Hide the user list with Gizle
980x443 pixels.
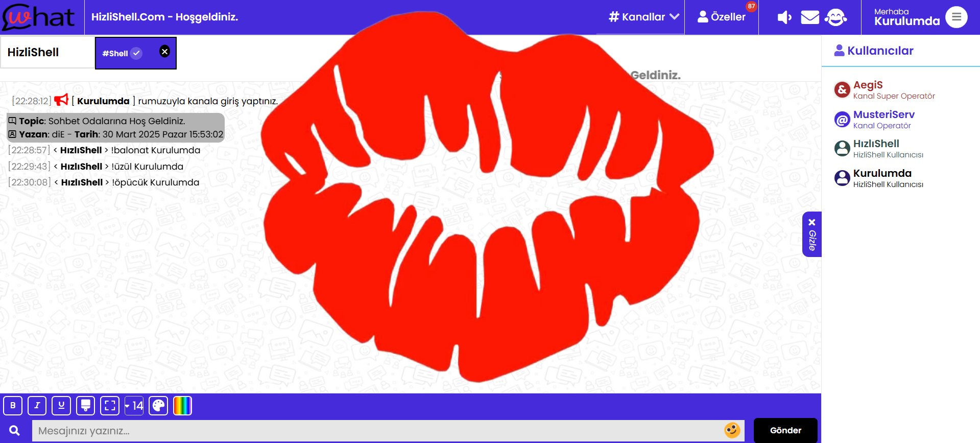pos(812,234)
